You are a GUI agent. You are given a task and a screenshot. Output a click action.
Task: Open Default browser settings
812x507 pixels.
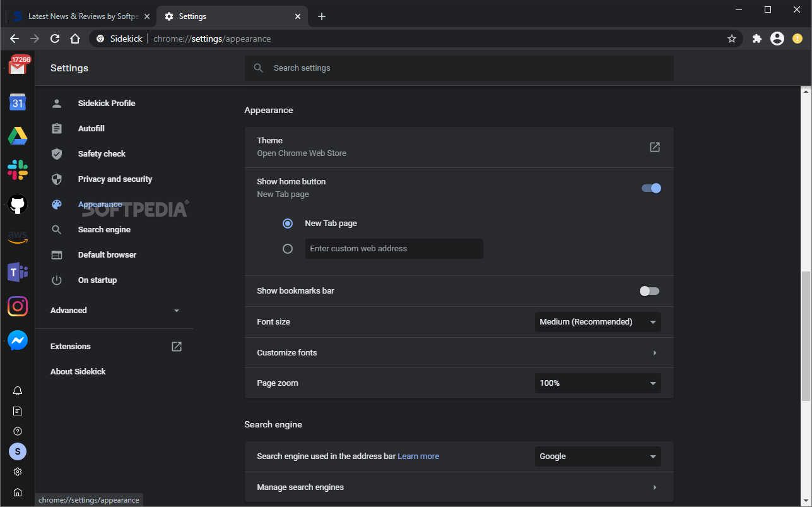click(x=107, y=255)
